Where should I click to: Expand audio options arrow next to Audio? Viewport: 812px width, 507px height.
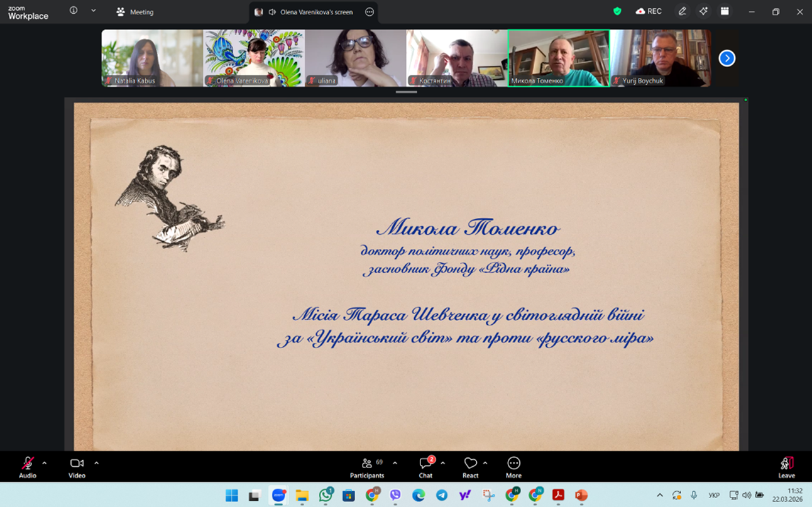[x=44, y=463]
